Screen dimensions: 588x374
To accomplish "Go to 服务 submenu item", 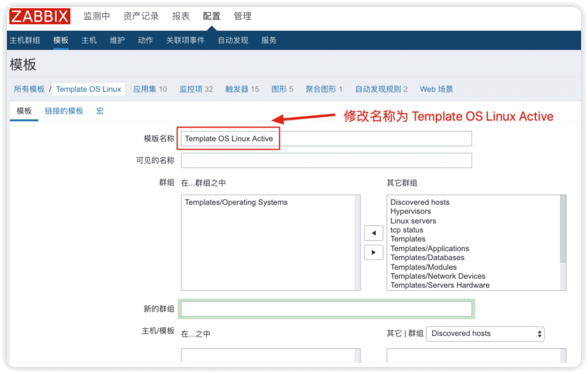I will (269, 40).
